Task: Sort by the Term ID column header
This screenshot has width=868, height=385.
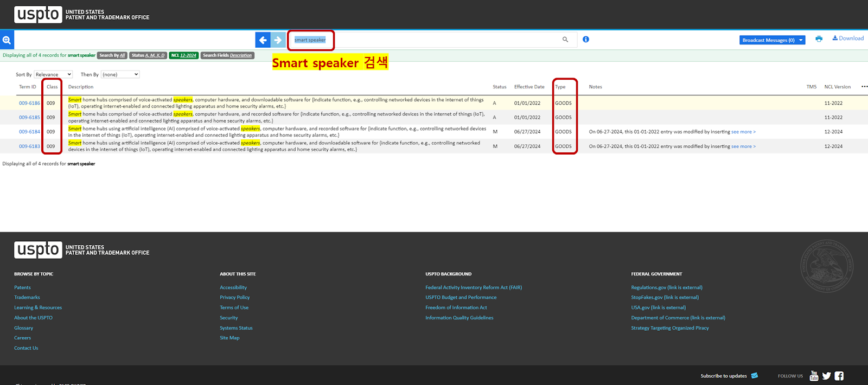Action: [x=28, y=87]
